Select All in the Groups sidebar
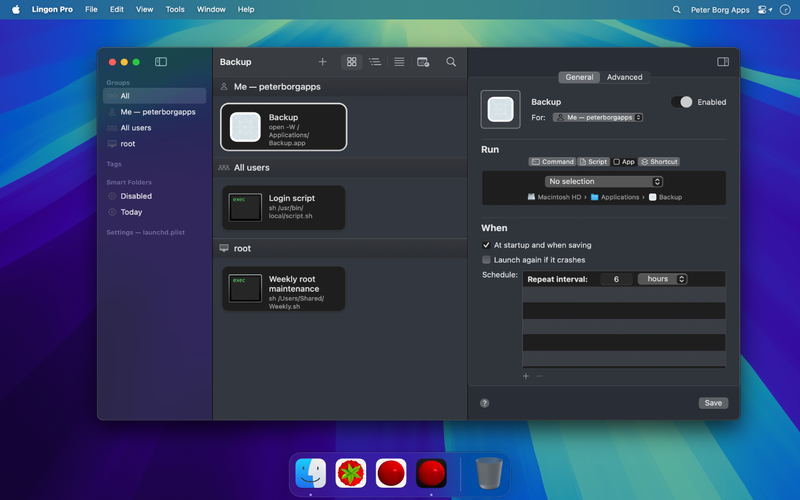Image resolution: width=800 pixels, height=500 pixels. coord(155,96)
